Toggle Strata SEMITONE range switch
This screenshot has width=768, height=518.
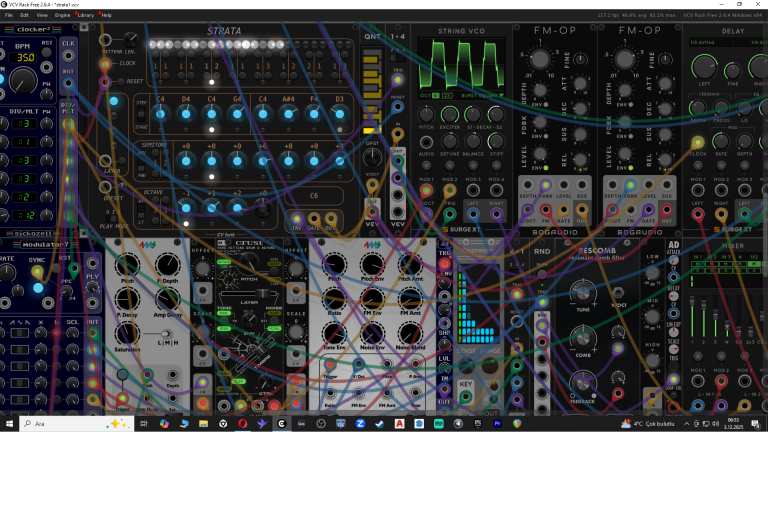click(x=142, y=163)
